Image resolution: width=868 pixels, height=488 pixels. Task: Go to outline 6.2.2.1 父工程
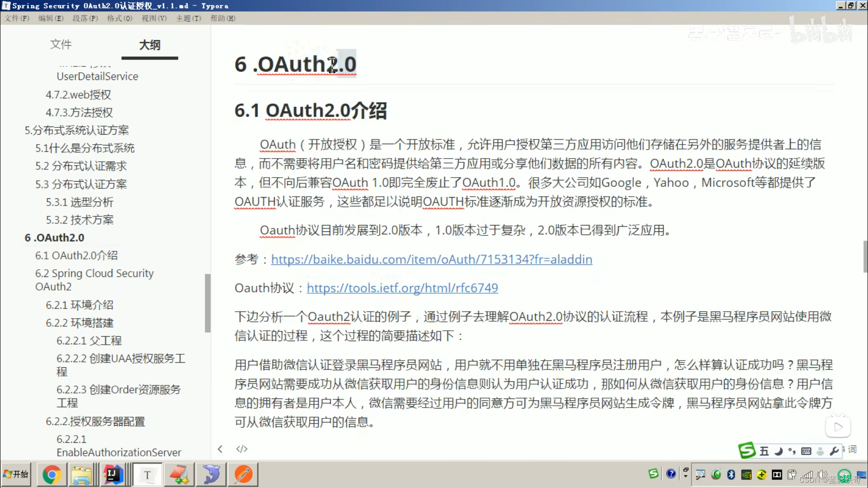[89, 340]
